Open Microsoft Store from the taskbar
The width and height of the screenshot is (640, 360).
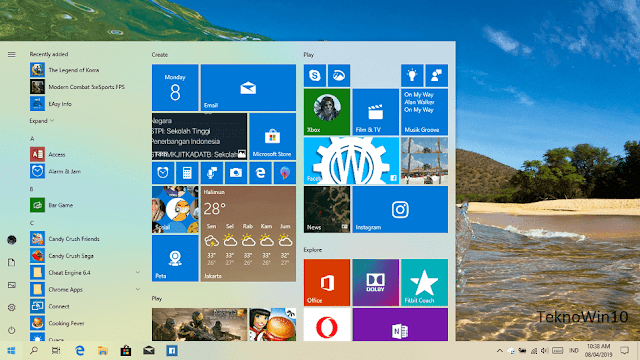coord(126,351)
